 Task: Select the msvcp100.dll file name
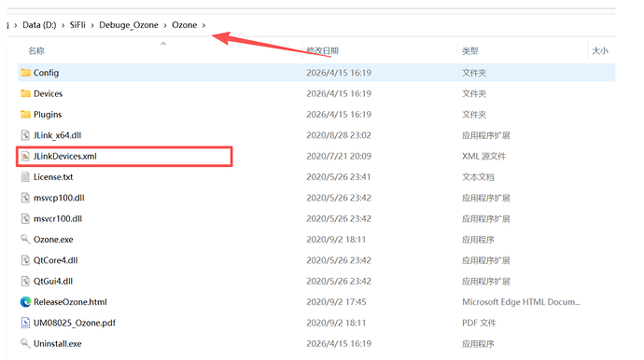(59, 198)
